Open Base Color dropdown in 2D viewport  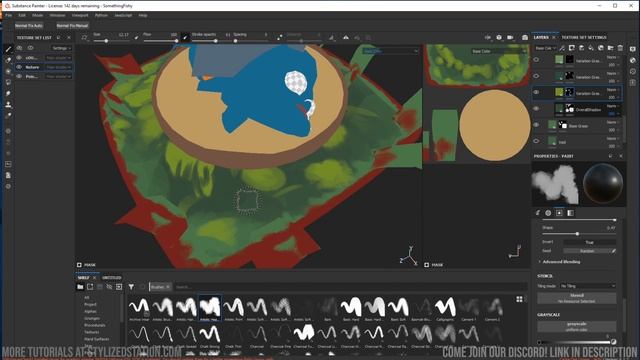(498, 51)
